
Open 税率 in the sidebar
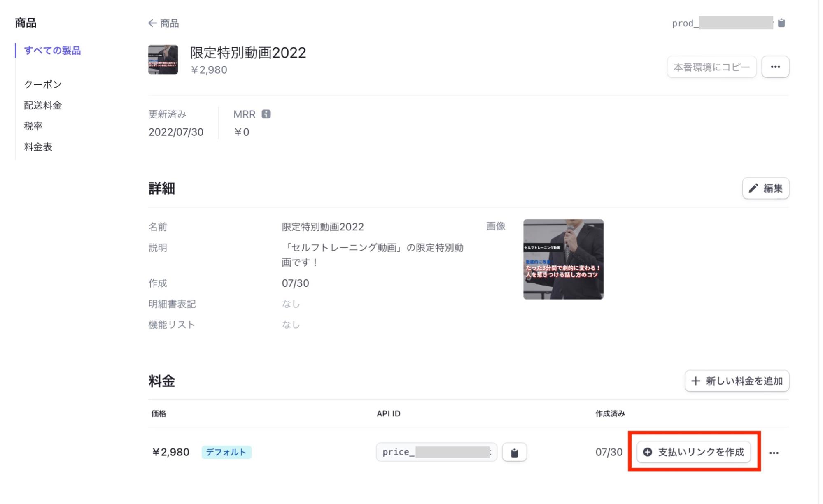tap(33, 126)
